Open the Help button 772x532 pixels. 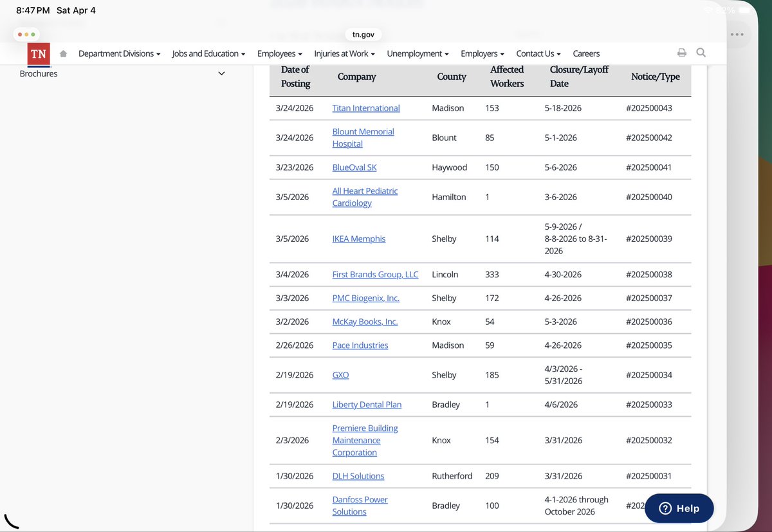point(679,508)
